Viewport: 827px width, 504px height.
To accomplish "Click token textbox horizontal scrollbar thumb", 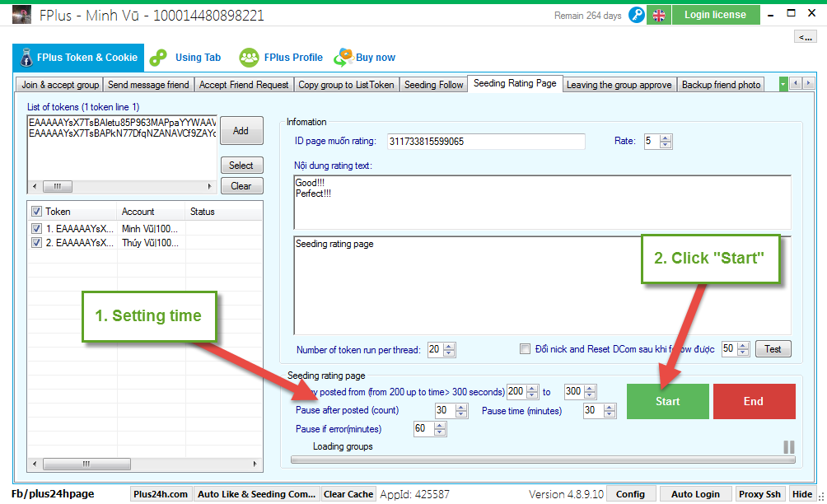I will coord(58,187).
